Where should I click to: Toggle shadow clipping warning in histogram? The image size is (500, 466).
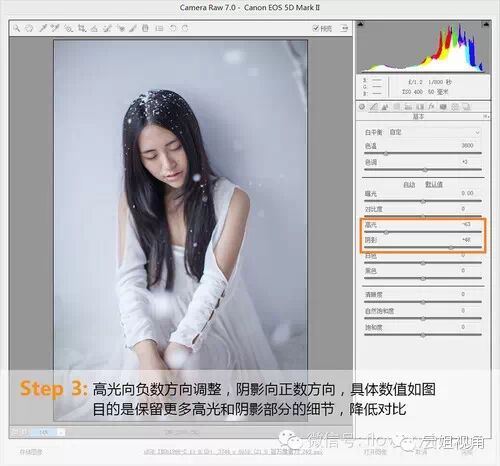[361, 25]
